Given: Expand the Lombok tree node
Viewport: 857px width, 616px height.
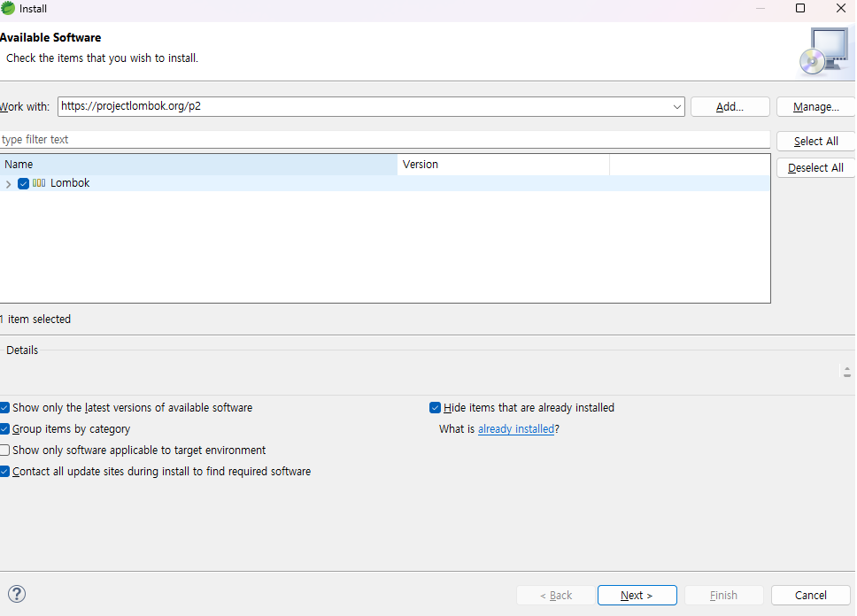Looking at the screenshot, I should click(8, 184).
